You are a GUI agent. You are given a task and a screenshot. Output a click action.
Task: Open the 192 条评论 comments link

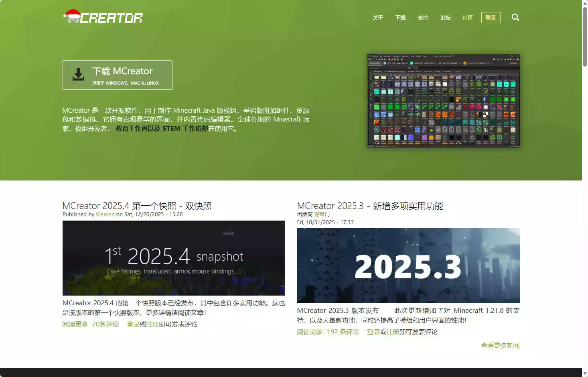(x=343, y=332)
